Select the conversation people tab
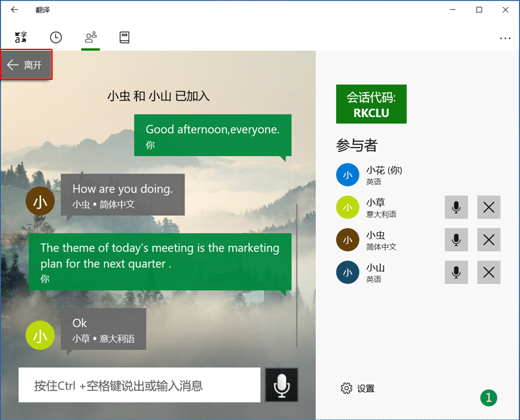 click(91, 37)
